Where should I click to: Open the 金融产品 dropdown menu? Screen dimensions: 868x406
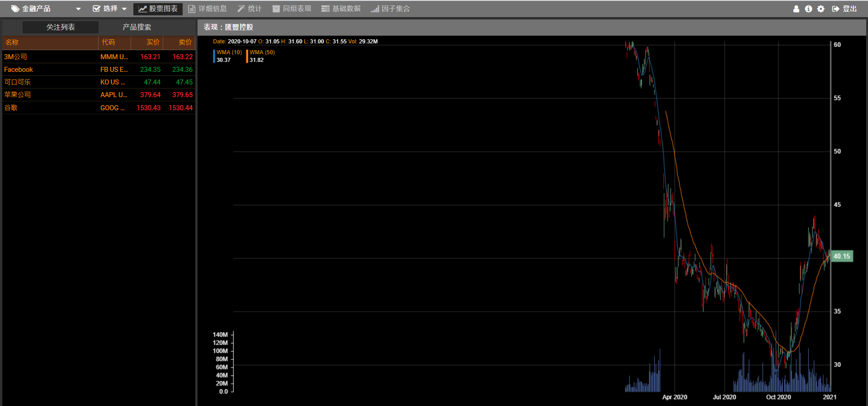coord(46,9)
